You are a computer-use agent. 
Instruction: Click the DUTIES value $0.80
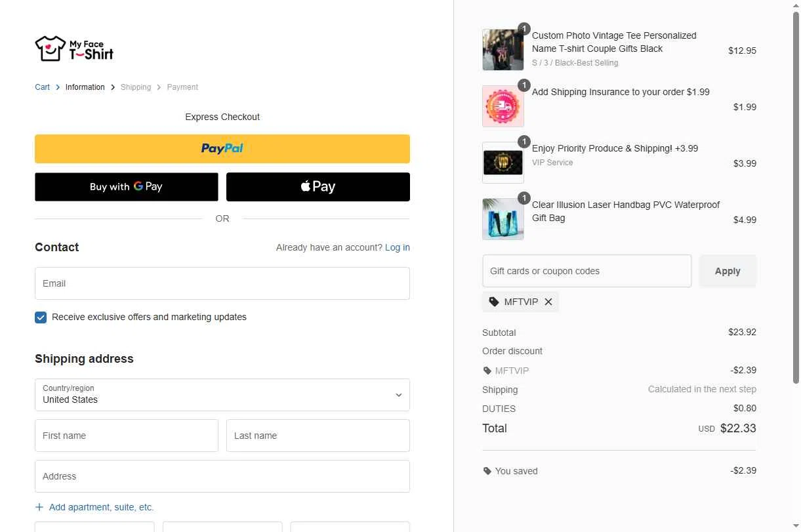745,408
